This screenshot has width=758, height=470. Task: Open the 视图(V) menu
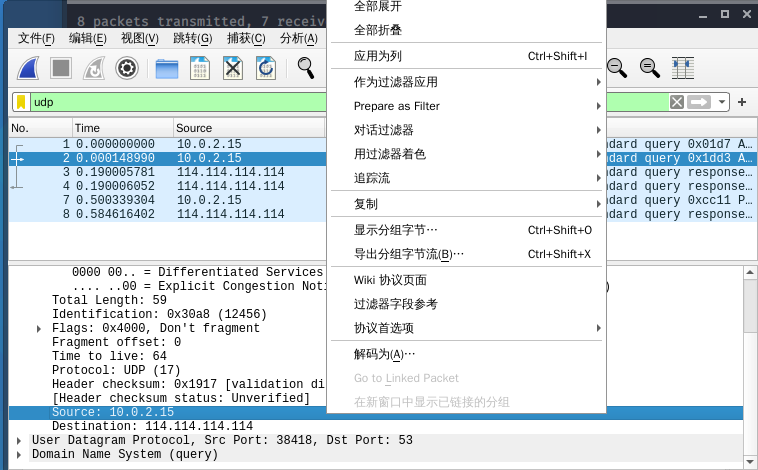pyautogui.click(x=140, y=38)
